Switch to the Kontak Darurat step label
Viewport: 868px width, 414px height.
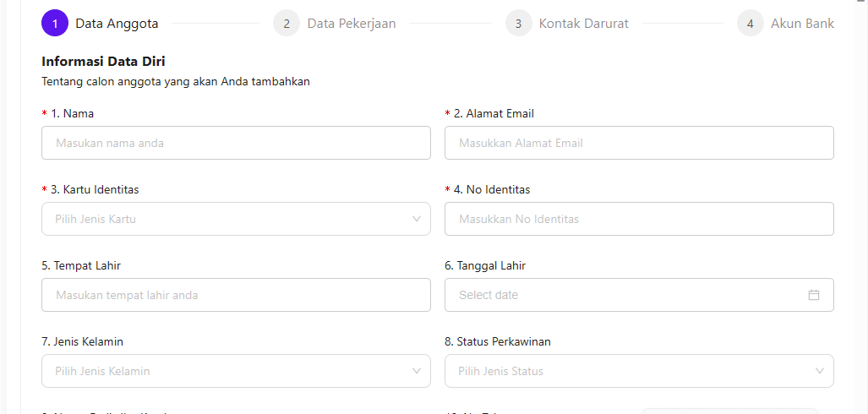584,24
